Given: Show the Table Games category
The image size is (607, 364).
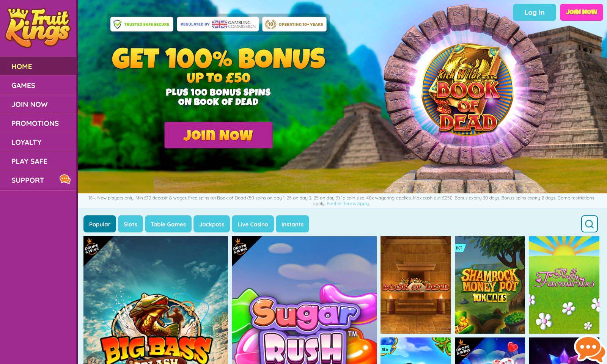Looking at the screenshot, I should [x=168, y=224].
